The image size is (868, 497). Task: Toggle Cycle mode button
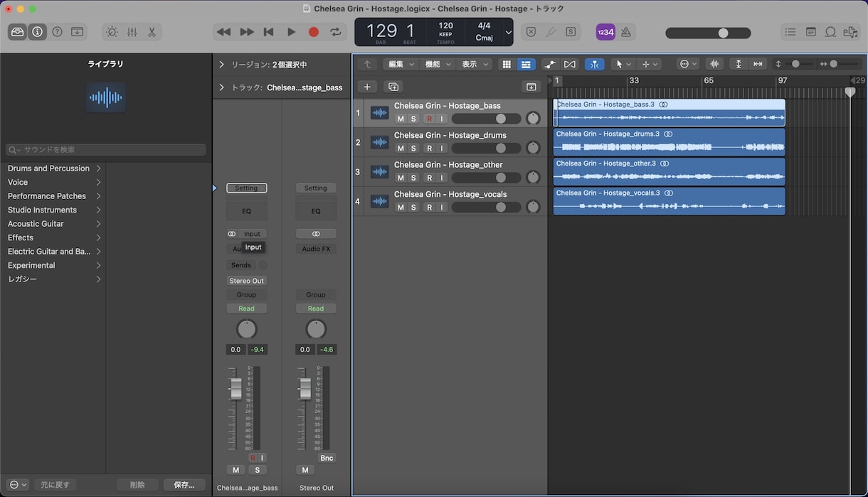(336, 32)
